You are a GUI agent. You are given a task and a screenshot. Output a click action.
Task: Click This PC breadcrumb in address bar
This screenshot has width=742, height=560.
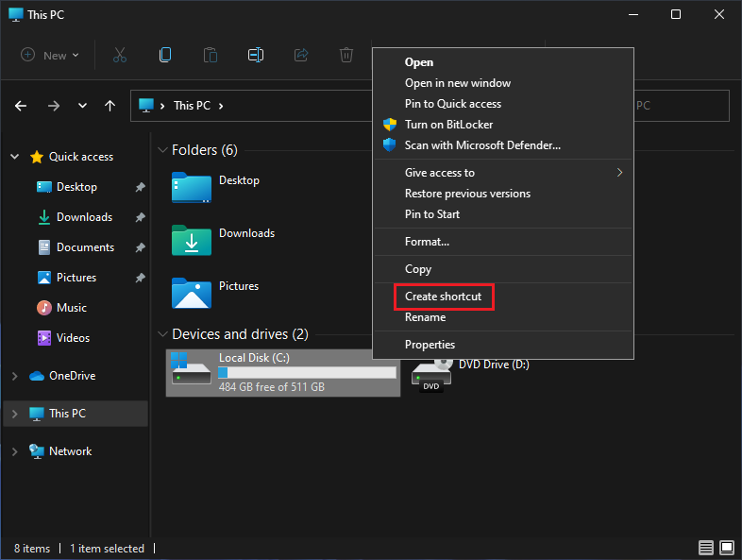pos(192,106)
